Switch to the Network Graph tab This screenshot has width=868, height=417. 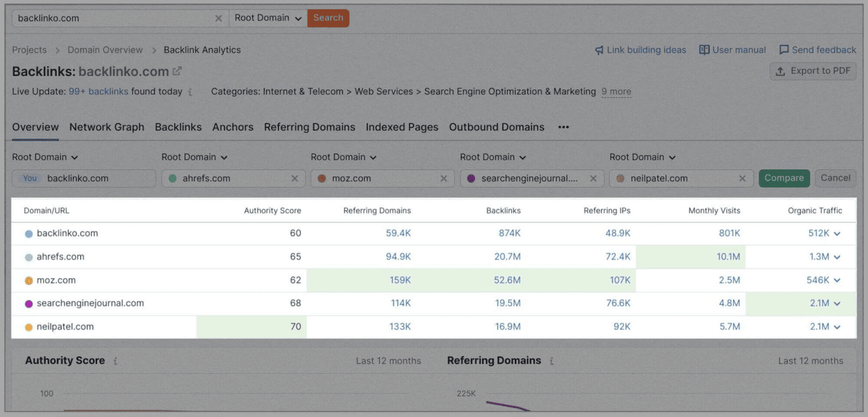[107, 127]
